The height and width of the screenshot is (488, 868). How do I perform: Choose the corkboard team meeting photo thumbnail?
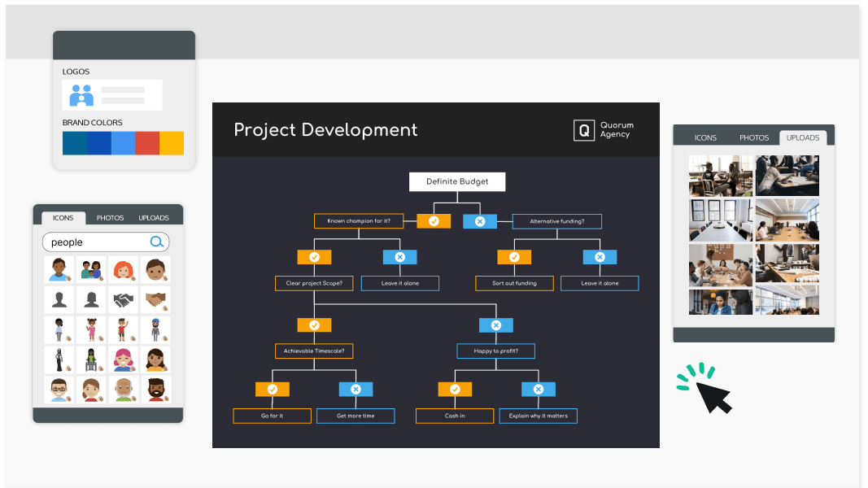[720, 266]
